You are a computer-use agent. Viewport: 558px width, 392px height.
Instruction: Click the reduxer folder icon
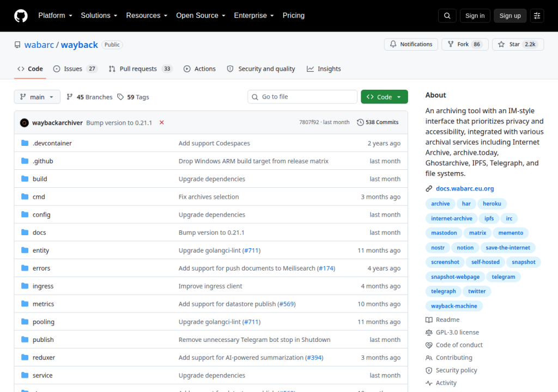pyautogui.click(x=25, y=357)
